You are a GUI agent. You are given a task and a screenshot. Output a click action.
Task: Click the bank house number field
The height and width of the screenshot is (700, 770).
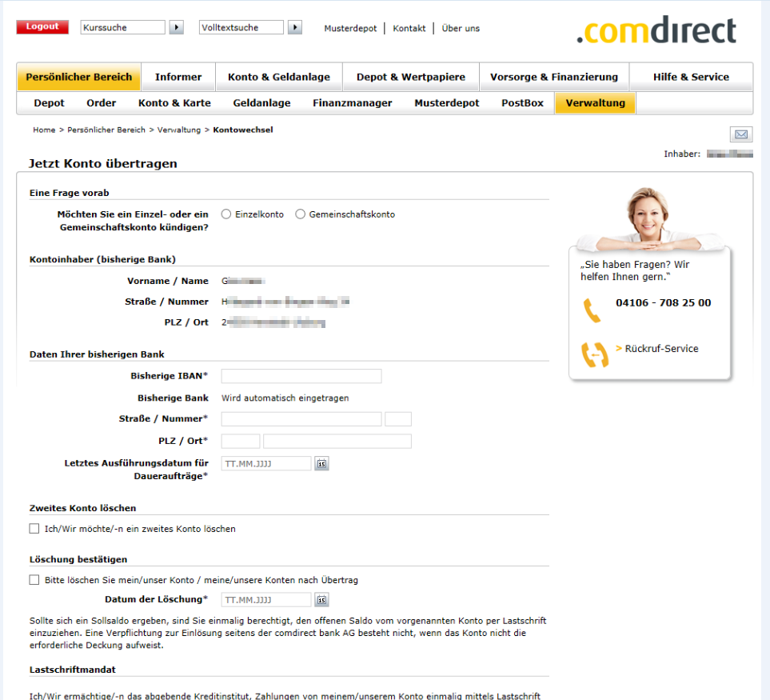click(398, 419)
